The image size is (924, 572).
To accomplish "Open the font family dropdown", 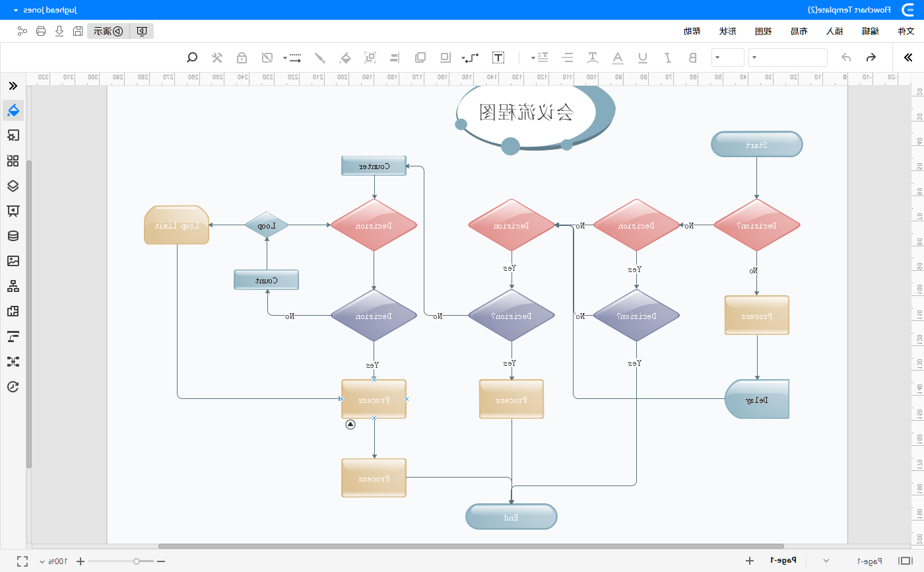I will (x=789, y=57).
